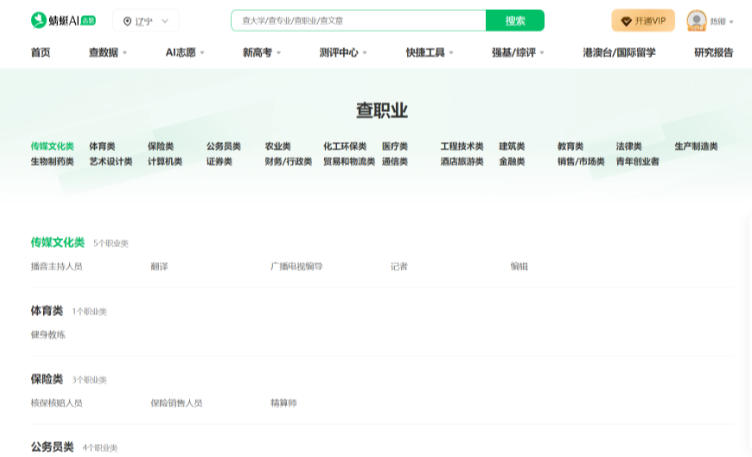Select the 教育类 category filter
Image resolution: width=752 pixels, height=457 pixels.
click(x=570, y=146)
